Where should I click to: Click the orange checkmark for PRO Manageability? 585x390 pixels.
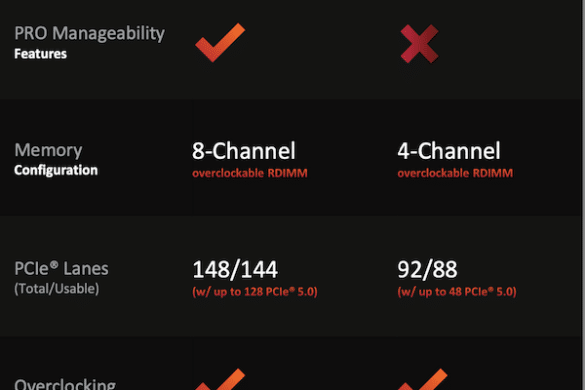point(220,43)
